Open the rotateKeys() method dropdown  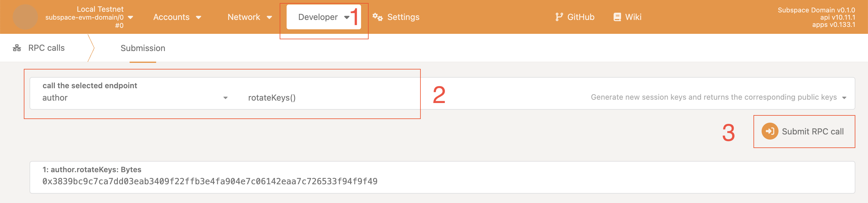click(x=546, y=98)
